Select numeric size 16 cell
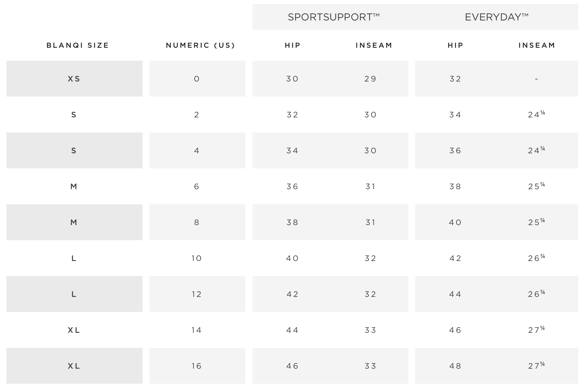Screen dimensions: 584x392 (197, 366)
